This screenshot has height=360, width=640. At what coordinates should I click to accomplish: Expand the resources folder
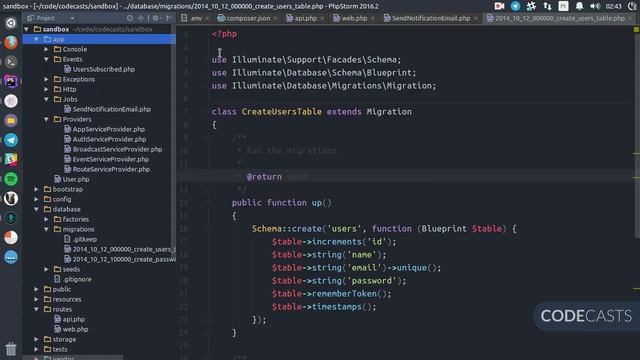(37, 299)
